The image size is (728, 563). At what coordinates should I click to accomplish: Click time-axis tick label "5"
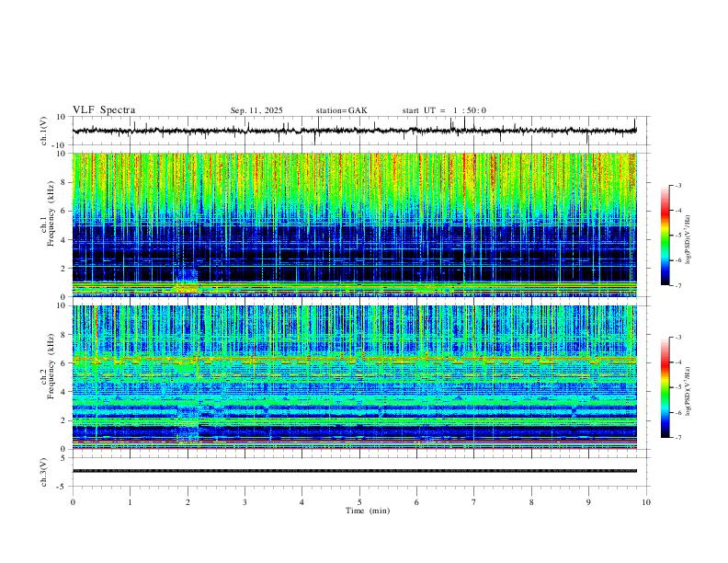tap(359, 502)
